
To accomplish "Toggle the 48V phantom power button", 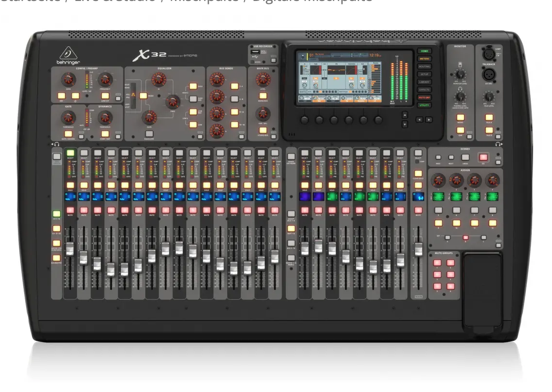I will point(61,96).
